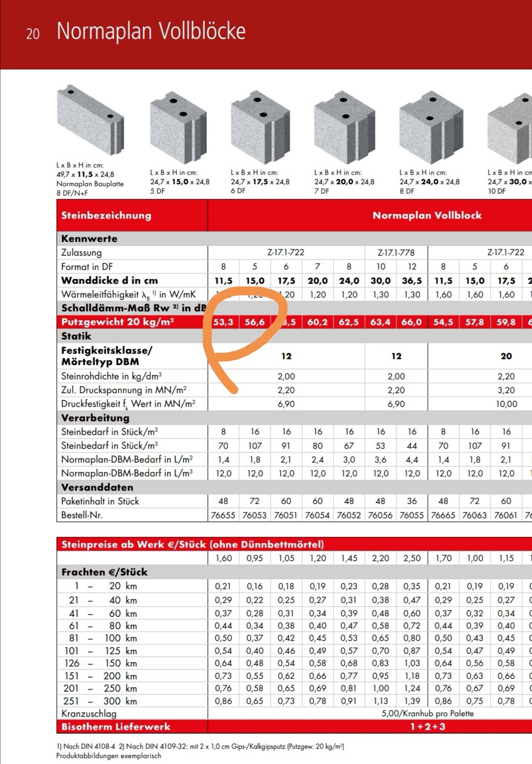Select the Bisotherm Lieferwerk row label

(x=116, y=727)
